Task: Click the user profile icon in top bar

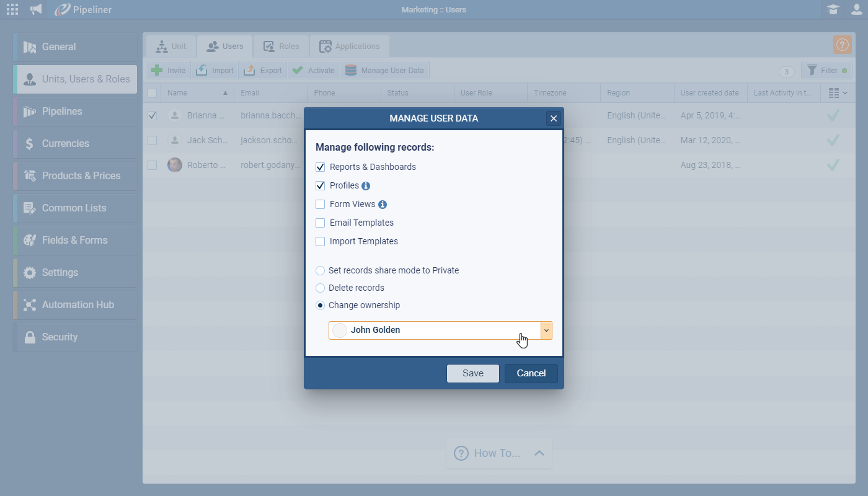Action: (x=856, y=9)
